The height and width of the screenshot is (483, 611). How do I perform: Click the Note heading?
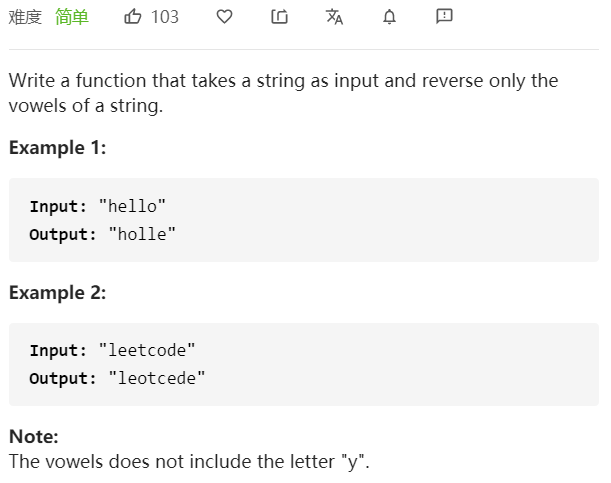[x=34, y=436]
